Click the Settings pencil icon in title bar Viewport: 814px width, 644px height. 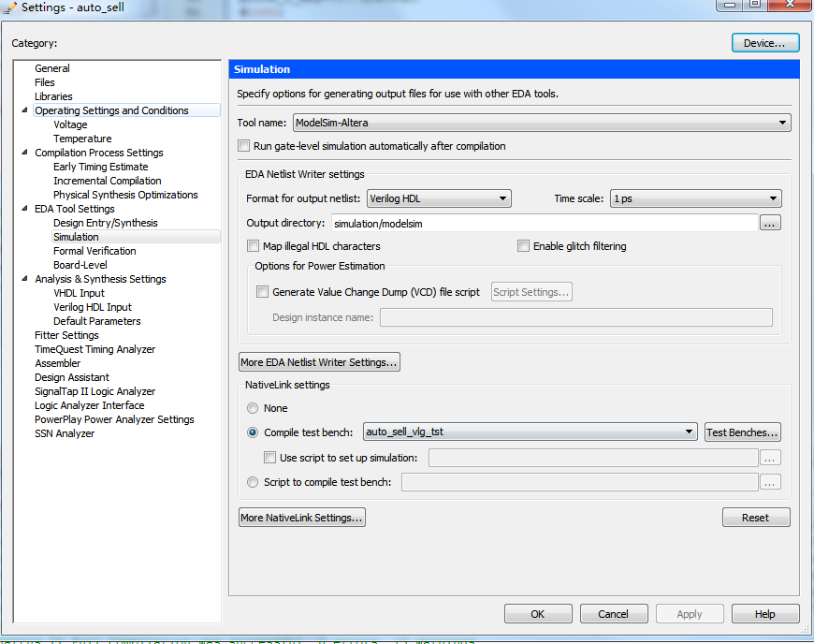(10, 7)
